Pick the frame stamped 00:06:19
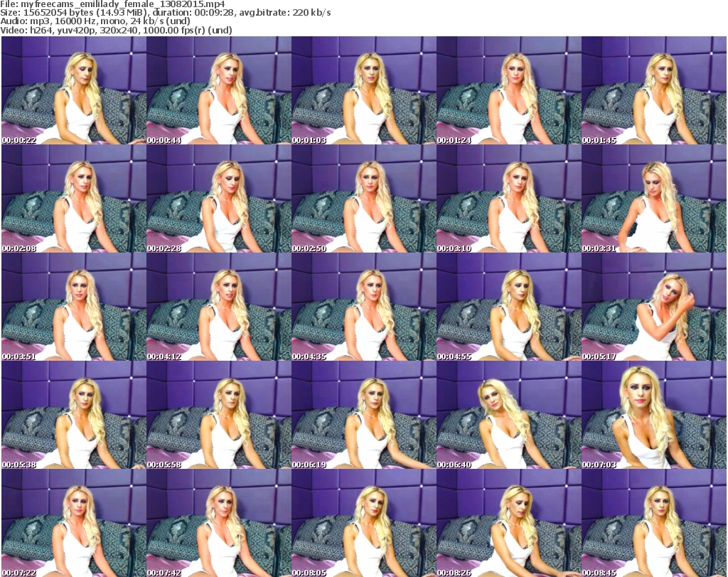The image size is (728, 577). [364, 415]
